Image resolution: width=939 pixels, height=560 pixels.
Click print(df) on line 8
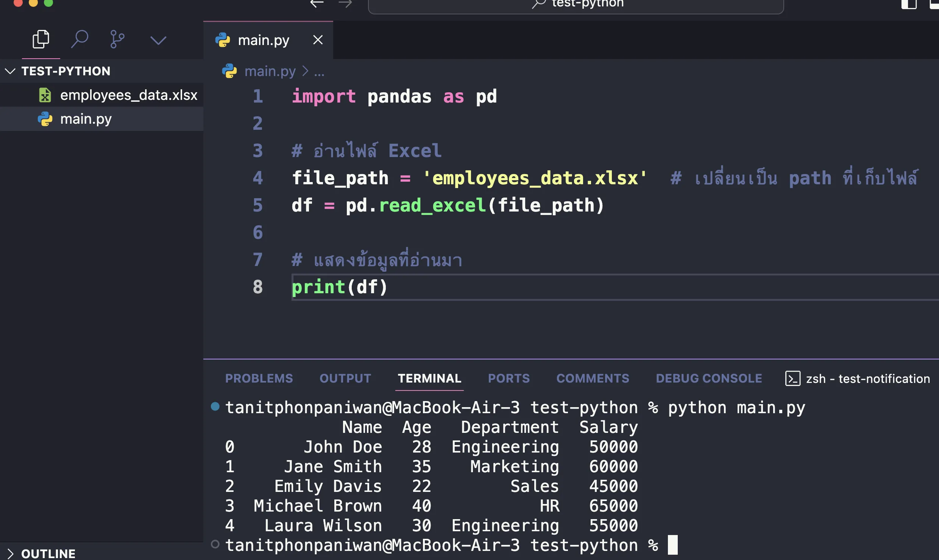340,287
